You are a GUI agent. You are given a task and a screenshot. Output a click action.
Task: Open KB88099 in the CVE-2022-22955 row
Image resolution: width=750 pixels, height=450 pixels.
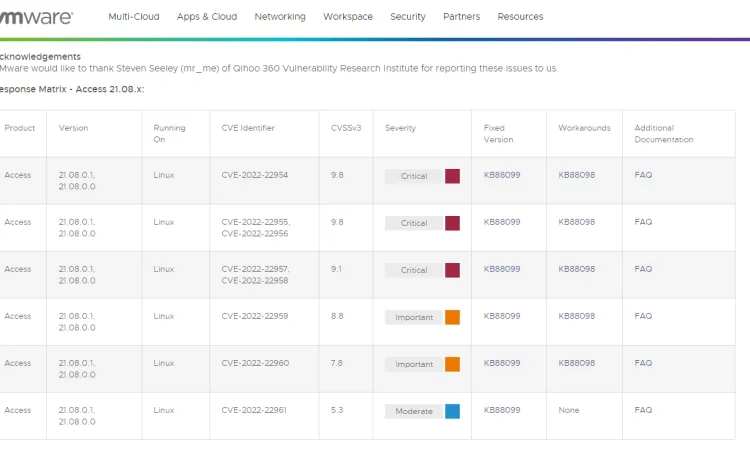click(502, 222)
